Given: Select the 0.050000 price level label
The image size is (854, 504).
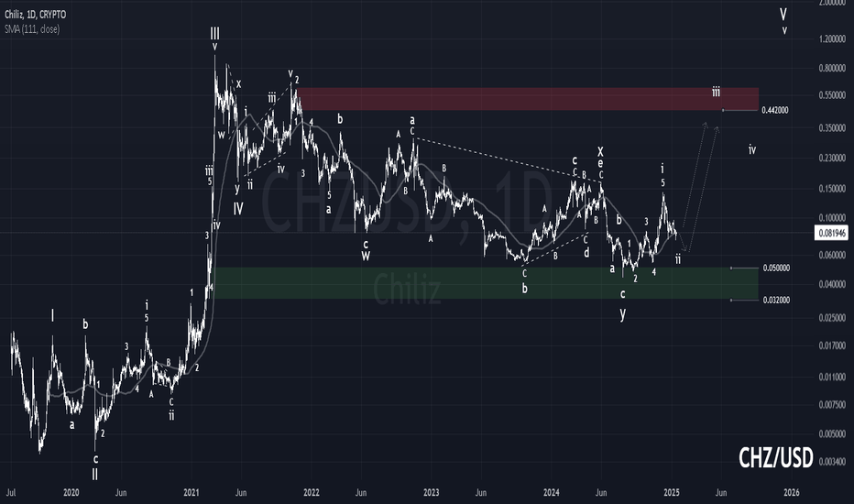Looking at the screenshot, I should point(776,268).
